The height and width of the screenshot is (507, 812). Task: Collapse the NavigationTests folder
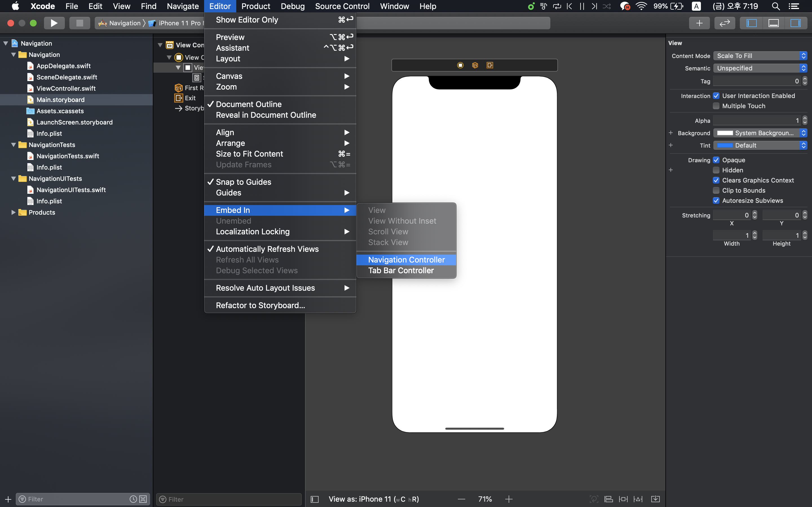pos(14,145)
